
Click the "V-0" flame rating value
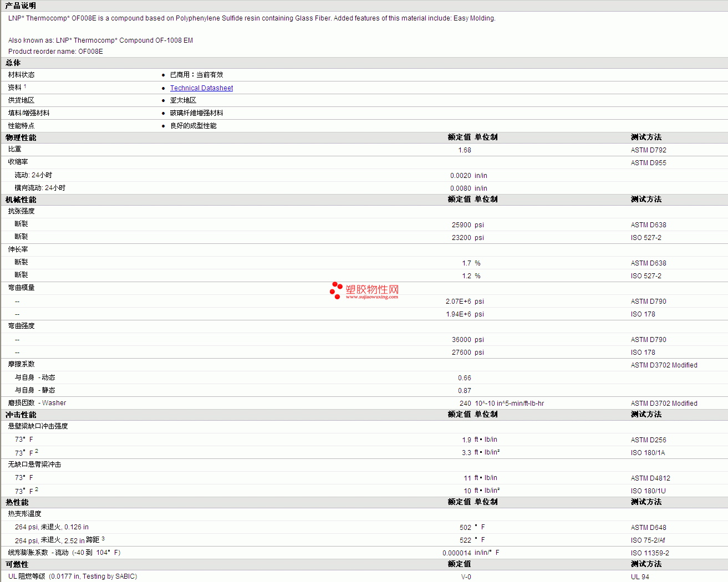tap(466, 577)
